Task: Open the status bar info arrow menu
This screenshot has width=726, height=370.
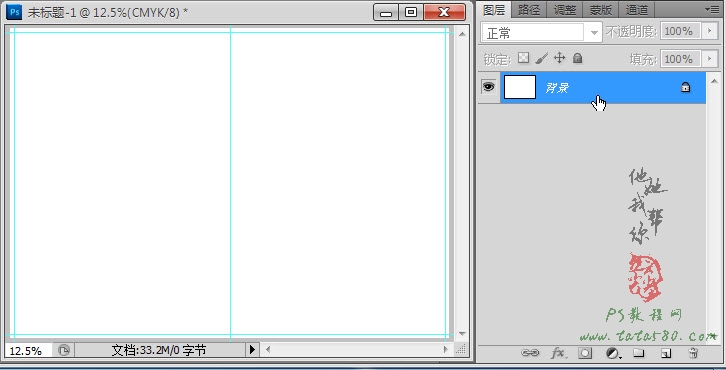Action: tap(252, 350)
